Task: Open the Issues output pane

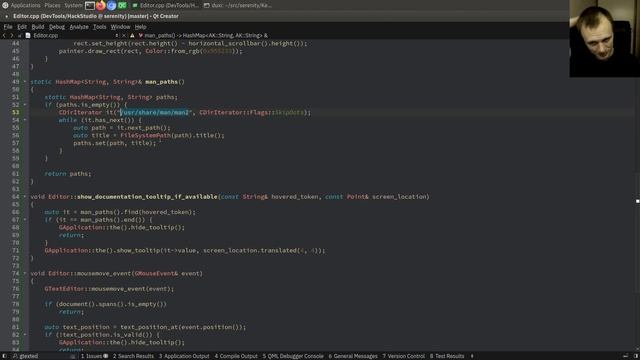Action: tap(94, 356)
